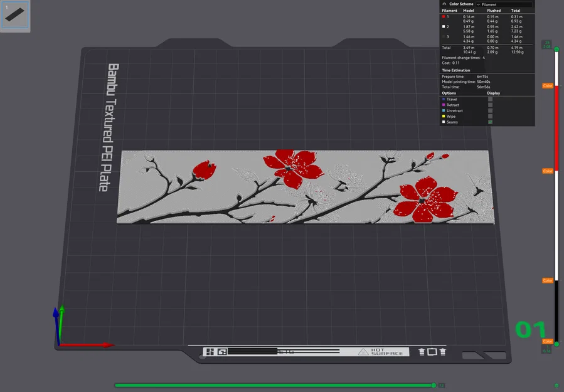Click the cyan Unretract legend icon
The image size is (564, 392).
pos(443,111)
